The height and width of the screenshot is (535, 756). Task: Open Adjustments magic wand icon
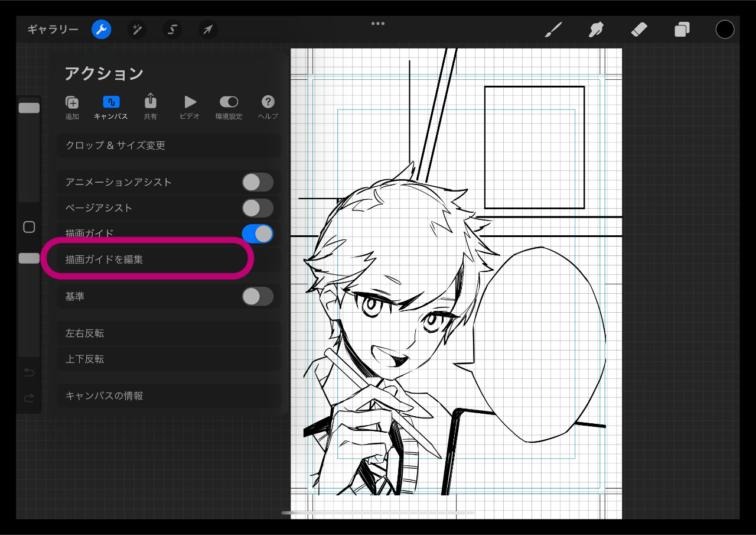click(138, 30)
